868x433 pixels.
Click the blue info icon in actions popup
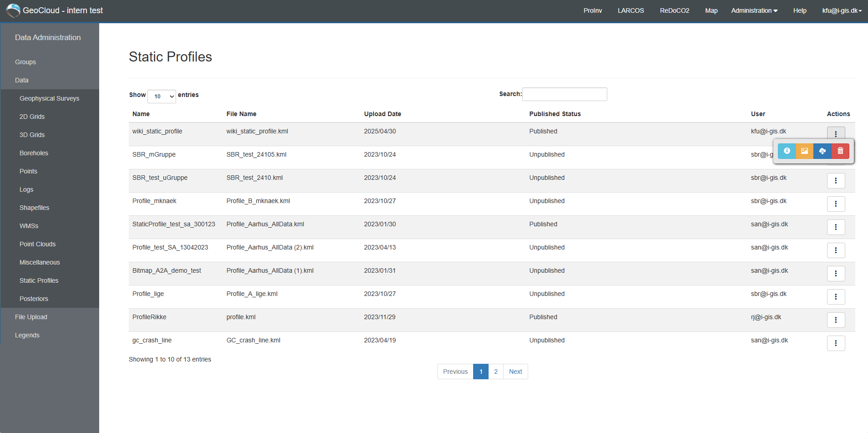coord(787,151)
